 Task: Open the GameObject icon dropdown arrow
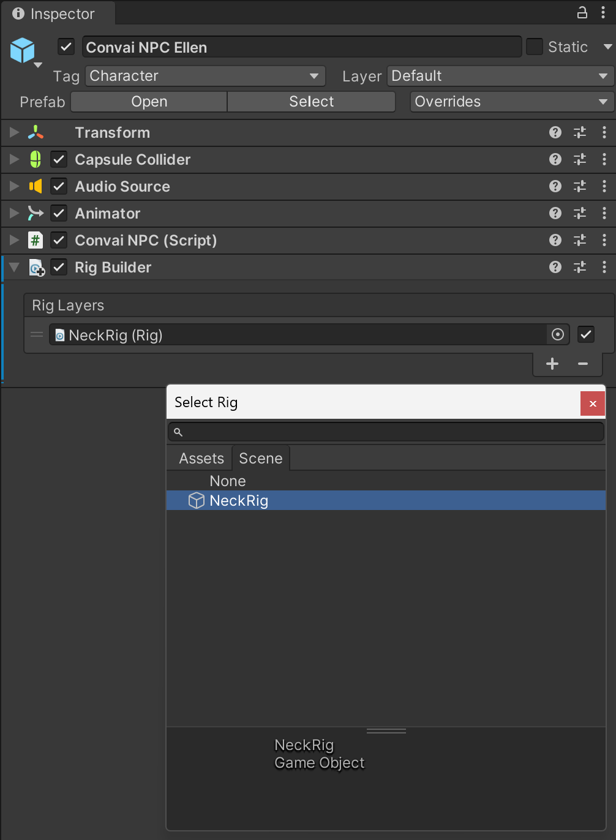pos(38,66)
